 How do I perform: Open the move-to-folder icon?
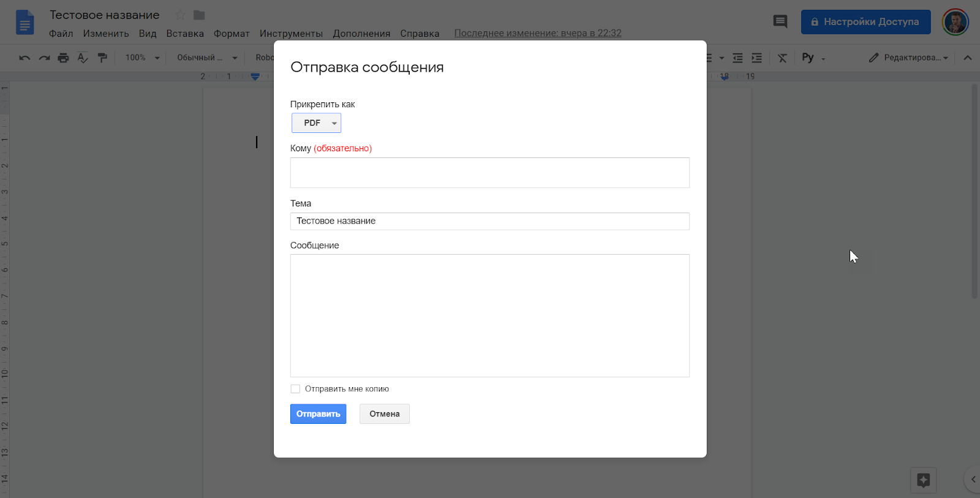point(199,15)
